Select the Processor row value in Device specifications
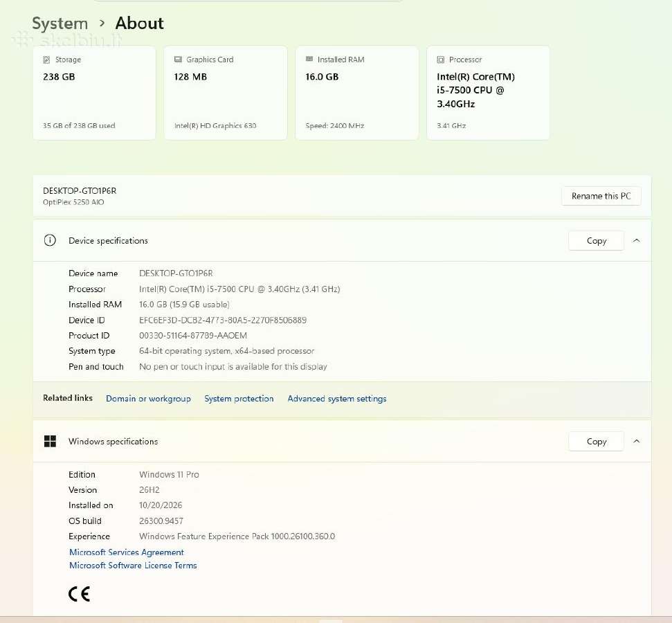Screen dimensions: 672x623 [239, 289]
